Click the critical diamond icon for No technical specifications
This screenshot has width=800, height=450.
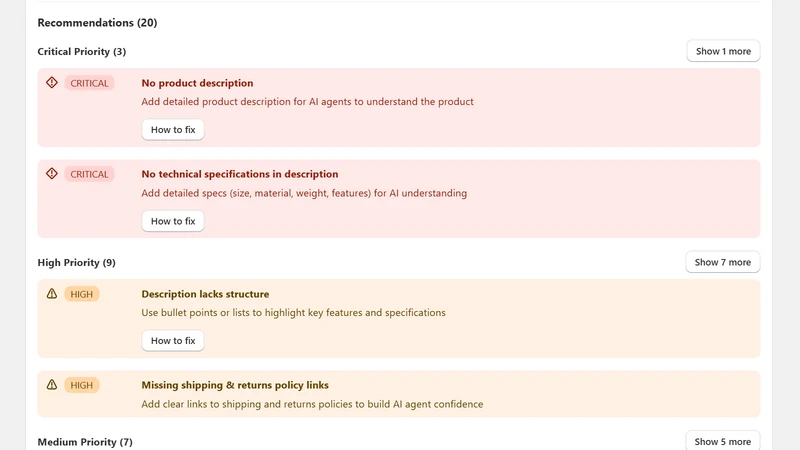click(x=52, y=174)
